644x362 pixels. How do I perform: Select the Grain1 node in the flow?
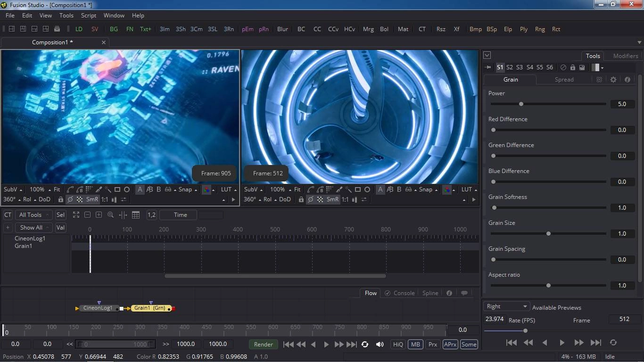150,308
